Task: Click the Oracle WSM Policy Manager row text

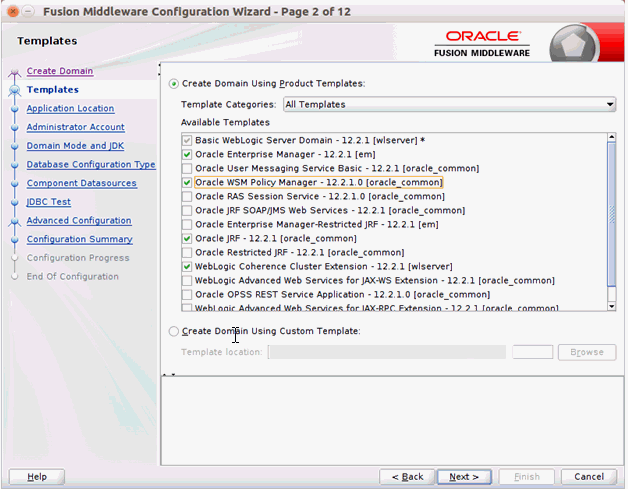Action: (319, 183)
